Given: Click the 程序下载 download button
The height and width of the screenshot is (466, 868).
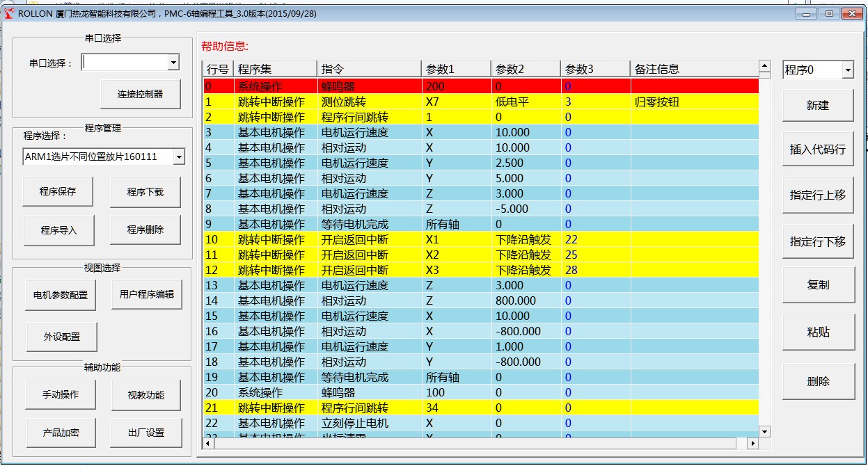Looking at the screenshot, I should coord(145,192).
